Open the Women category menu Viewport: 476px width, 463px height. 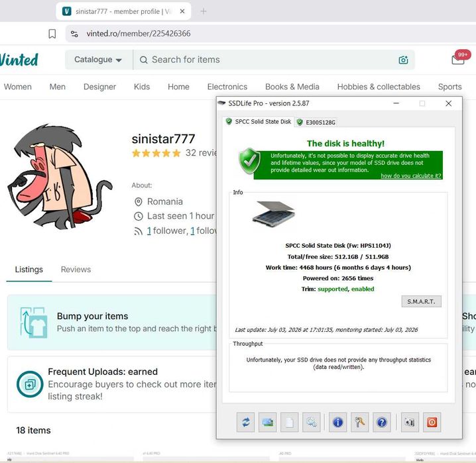[18, 87]
